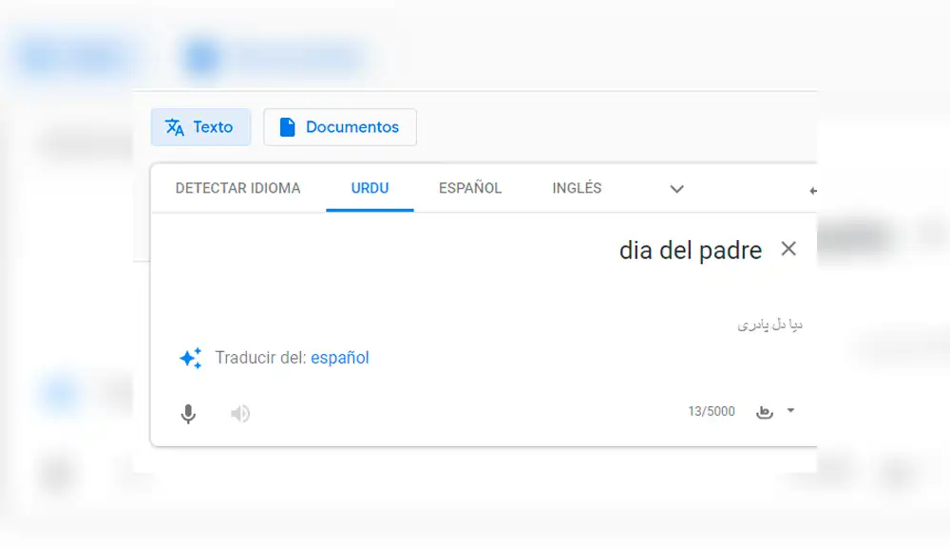Open the input tools dropdown arrow
Image resolution: width=950 pixels, height=560 pixels.
click(789, 411)
